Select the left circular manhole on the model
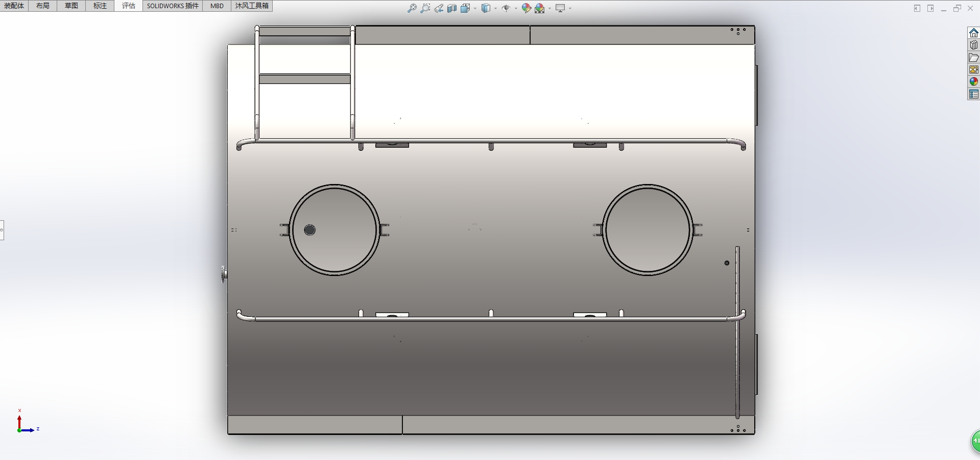980x460 pixels. 334,230
